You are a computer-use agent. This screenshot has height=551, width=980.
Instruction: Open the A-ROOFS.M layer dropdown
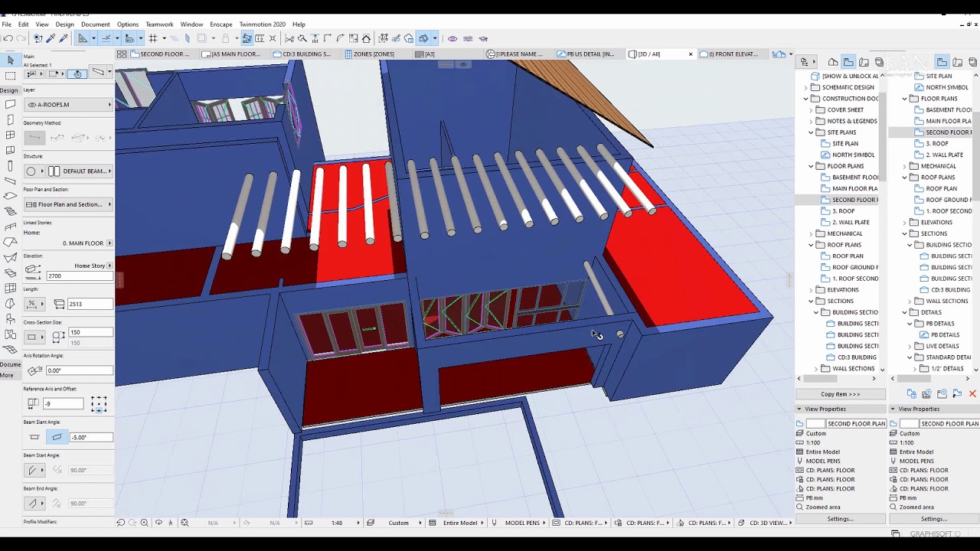point(68,105)
